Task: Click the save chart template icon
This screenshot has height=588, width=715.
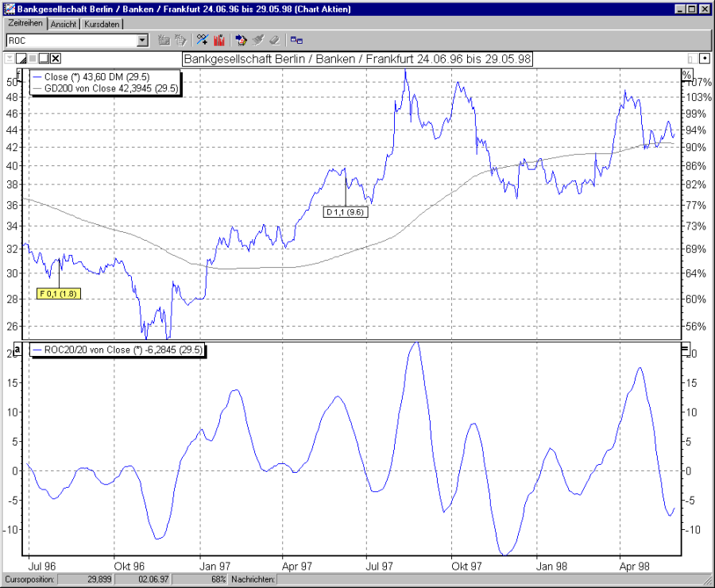Action: point(181,40)
